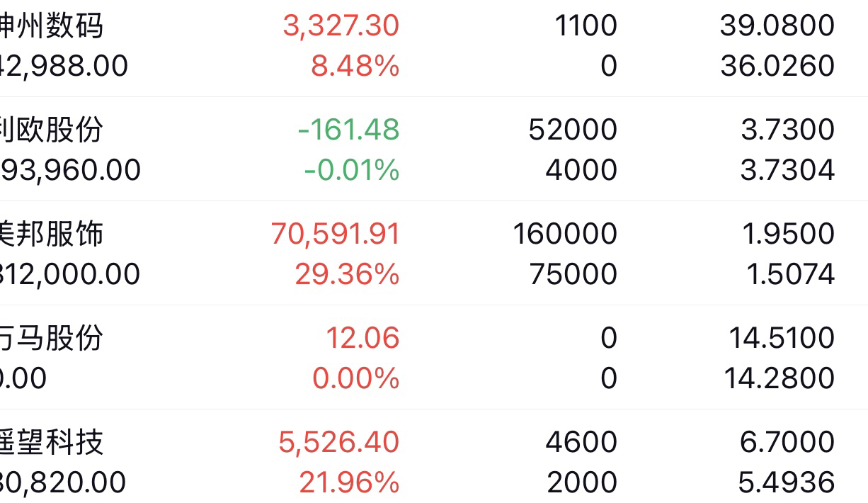Open the 美邦服饰 holding entry
Image resolution: width=868 pixels, height=503 pixels.
(434, 254)
